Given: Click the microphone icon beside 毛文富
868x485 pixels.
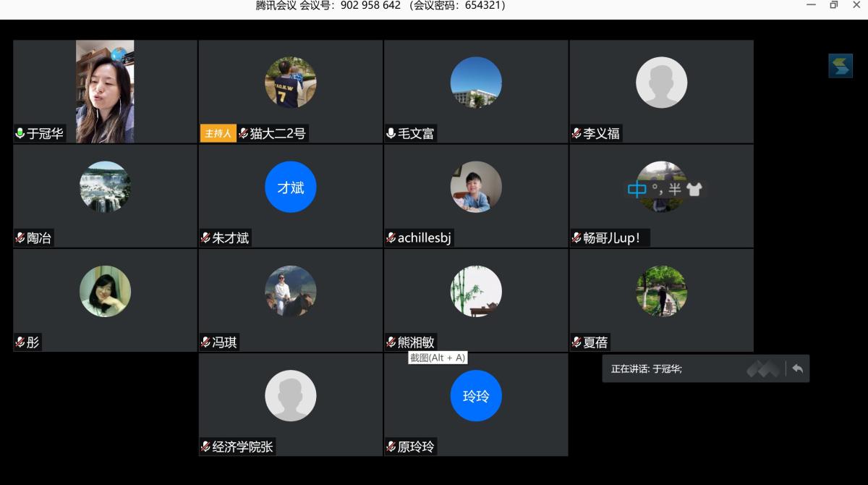Looking at the screenshot, I should click(x=391, y=134).
